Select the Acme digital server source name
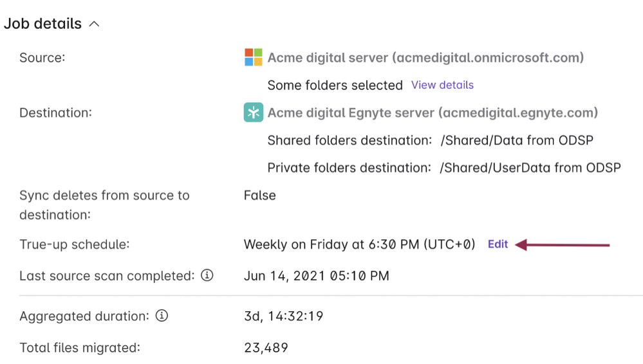This screenshot has width=643, height=364. (425, 58)
